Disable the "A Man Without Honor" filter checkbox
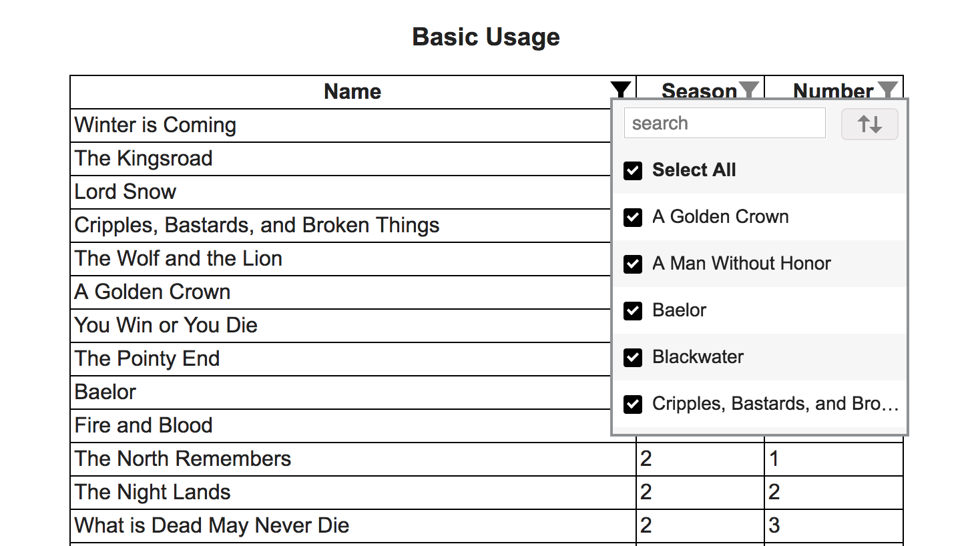The image size is (980, 546). pyautogui.click(x=632, y=264)
